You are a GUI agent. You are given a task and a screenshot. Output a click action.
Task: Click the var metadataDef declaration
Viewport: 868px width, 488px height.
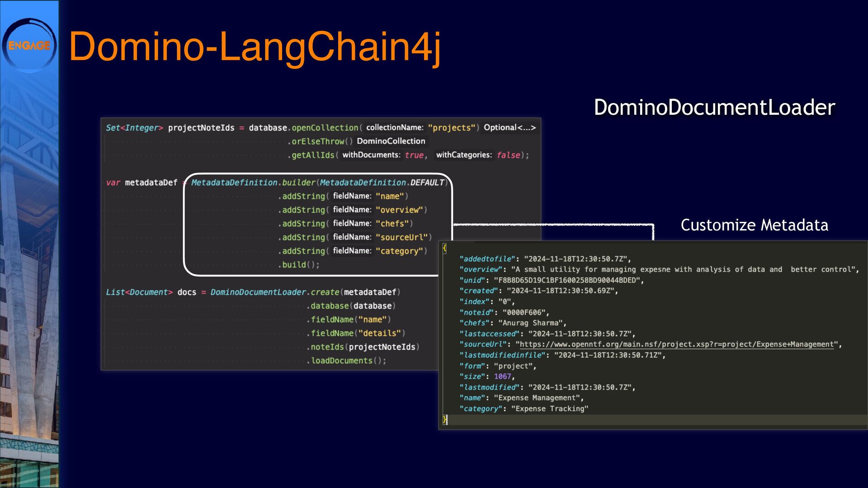[142, 183]
